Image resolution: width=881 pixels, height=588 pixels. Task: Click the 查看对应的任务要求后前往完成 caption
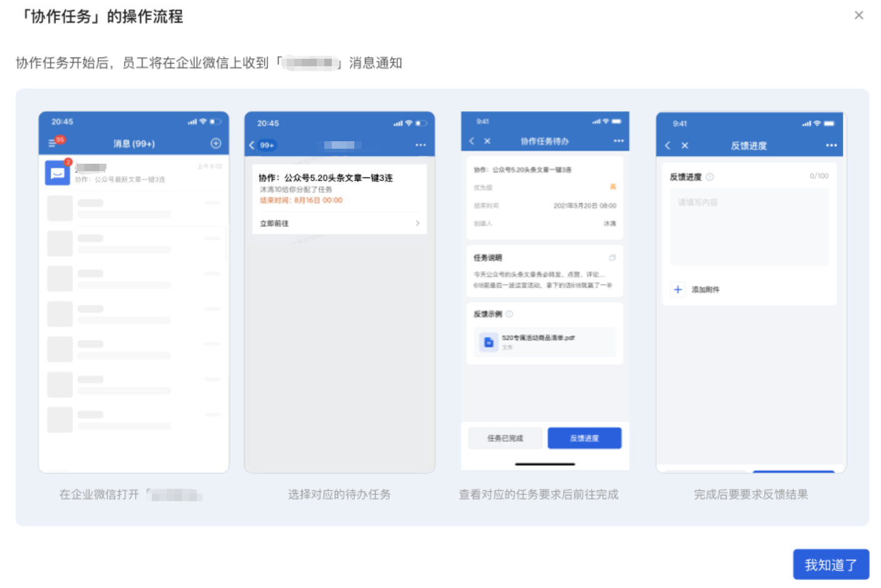point(539,494)
